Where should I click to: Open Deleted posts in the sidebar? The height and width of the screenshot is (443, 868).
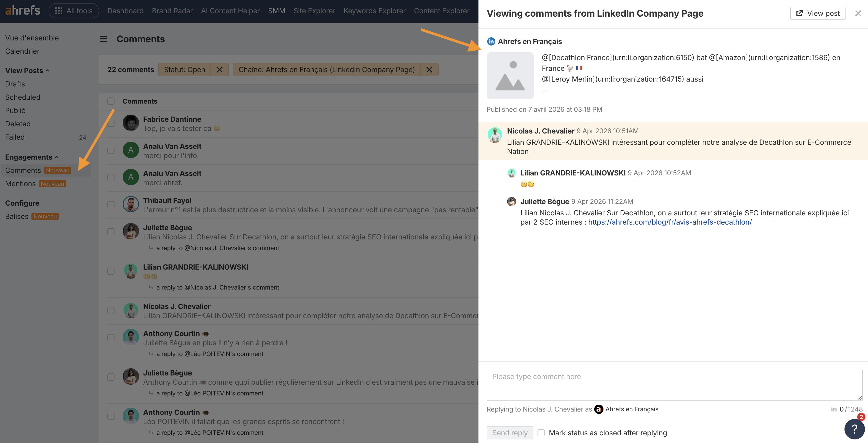[x=18, y=124]
